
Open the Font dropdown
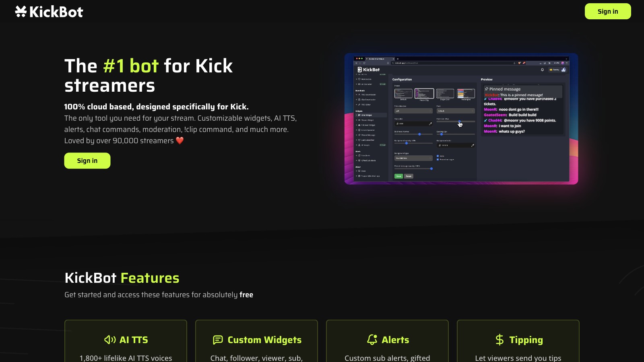456,111
